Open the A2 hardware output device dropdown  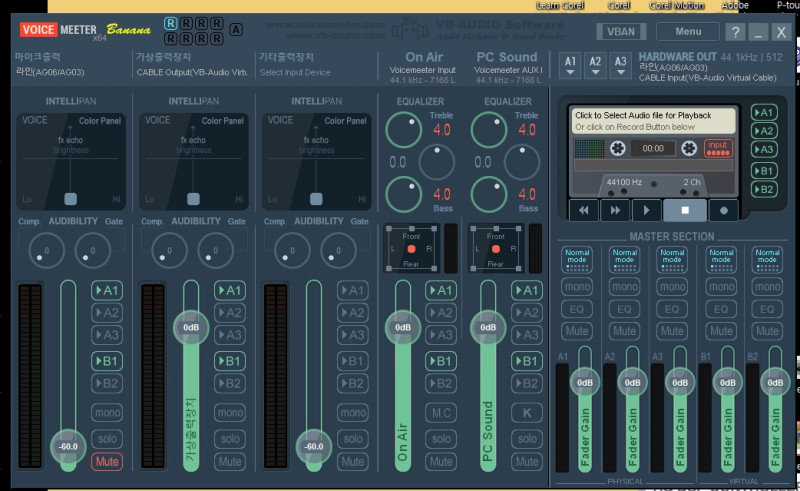pos(596,65)
